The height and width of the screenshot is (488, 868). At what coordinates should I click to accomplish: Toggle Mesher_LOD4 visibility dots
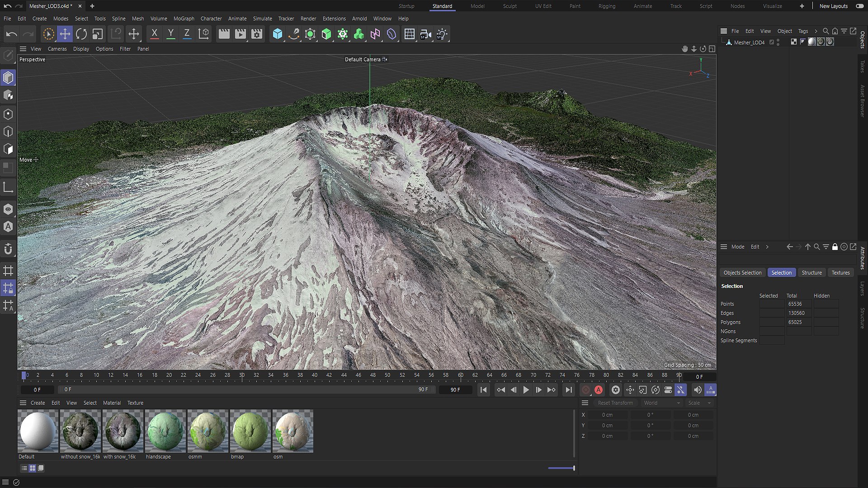click(x=778, y=42)
